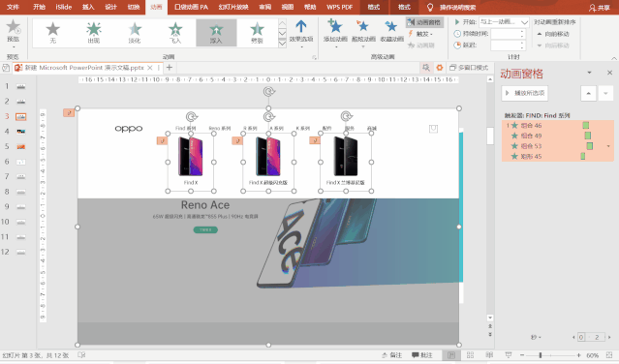Click the orange gear settings icon

coord(440,68)
